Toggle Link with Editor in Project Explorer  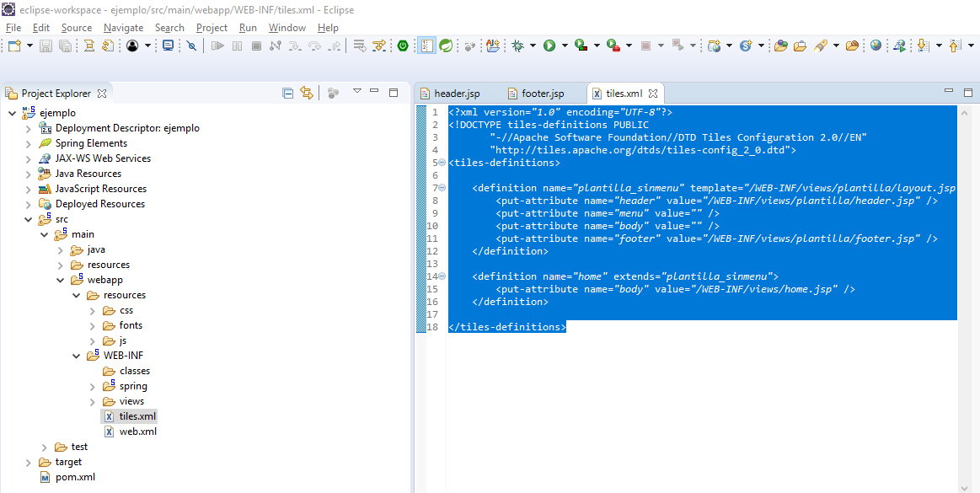[x=306, y=93]
